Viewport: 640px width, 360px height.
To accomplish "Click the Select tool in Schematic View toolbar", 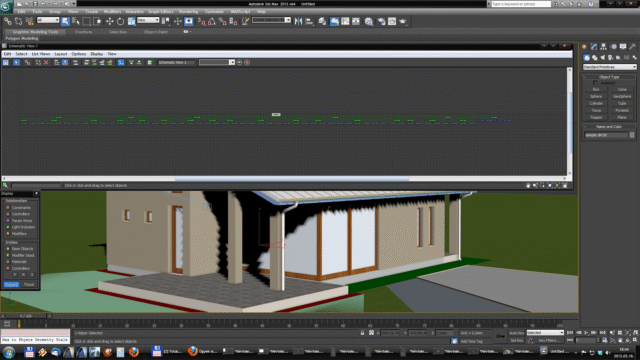I will (x=16, y=62).
